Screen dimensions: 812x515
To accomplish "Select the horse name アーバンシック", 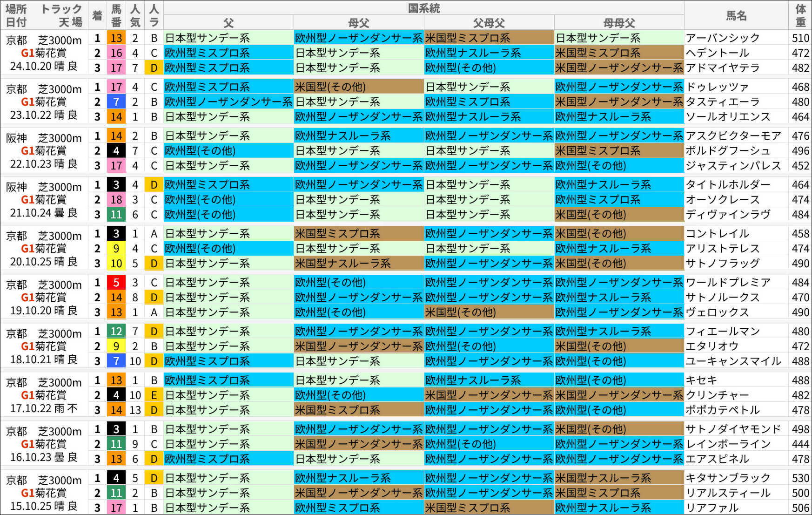I will tap(717, 38).
